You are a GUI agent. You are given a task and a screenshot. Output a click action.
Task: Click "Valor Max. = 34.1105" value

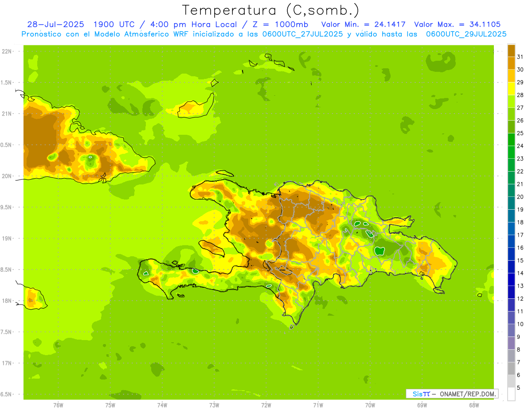point(458,24)
